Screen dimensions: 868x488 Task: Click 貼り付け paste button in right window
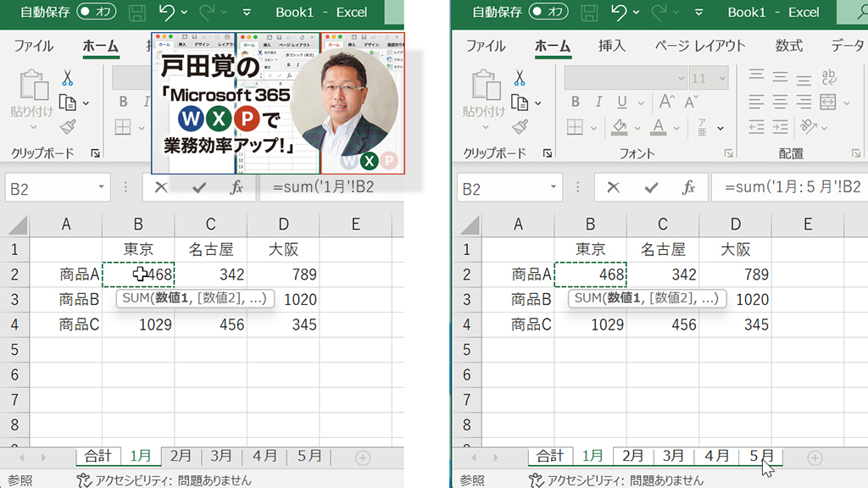pyautogui.click(x=484, y=100)
